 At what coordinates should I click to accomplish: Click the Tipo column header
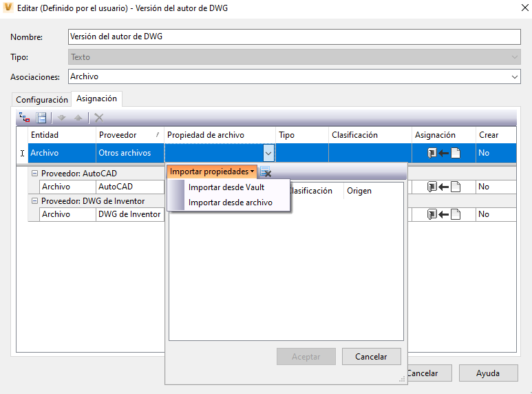pos(302,135)
